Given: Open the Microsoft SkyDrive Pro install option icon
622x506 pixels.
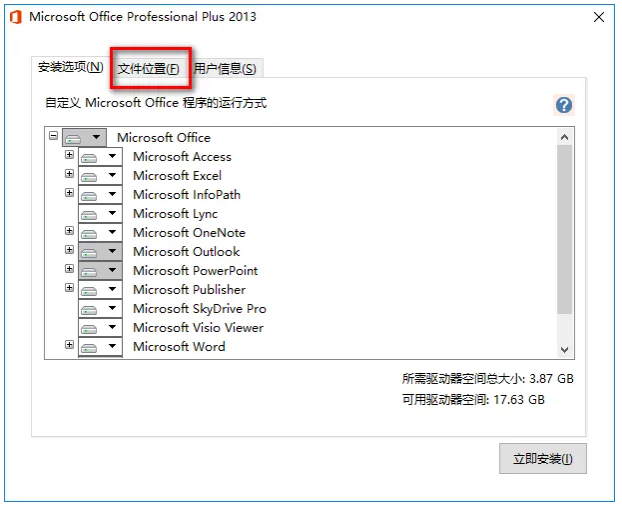Looking at the screenshot, I should [99, 309].
